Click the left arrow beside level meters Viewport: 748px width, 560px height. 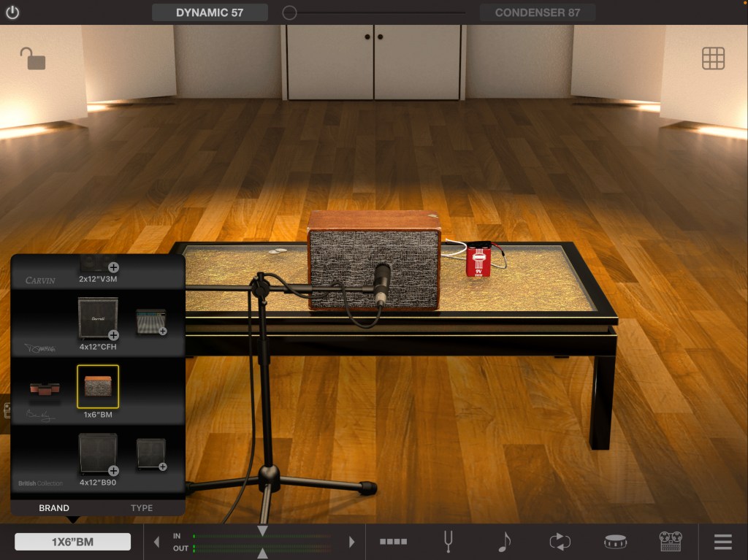tap(156, 542)
